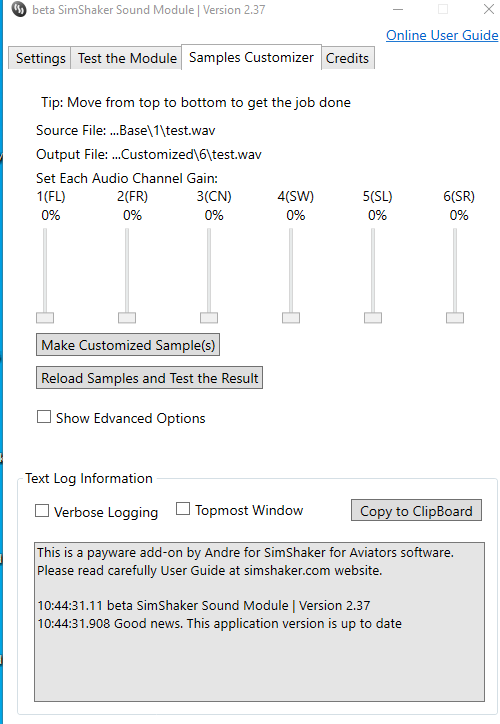The width and height of the screenshot is (500, 724).
Task: Click Make Customized Sample(s) button
Action: tap(128, 345)
